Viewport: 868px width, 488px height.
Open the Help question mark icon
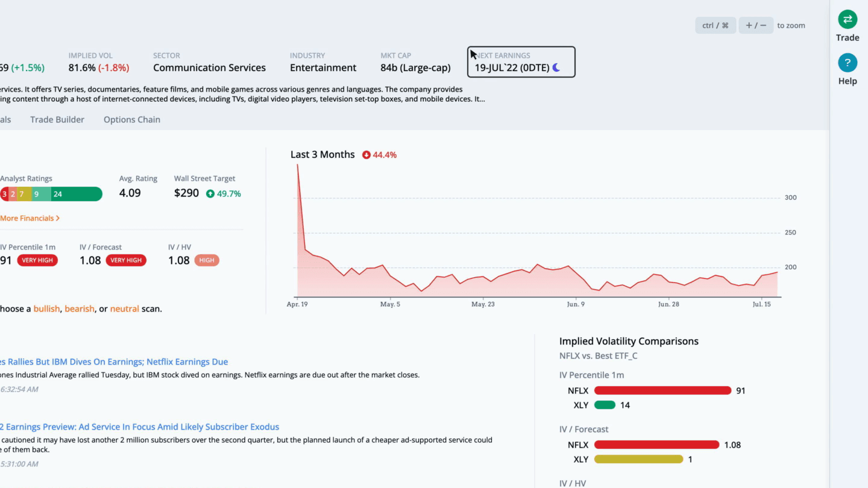tap(848, 63)
